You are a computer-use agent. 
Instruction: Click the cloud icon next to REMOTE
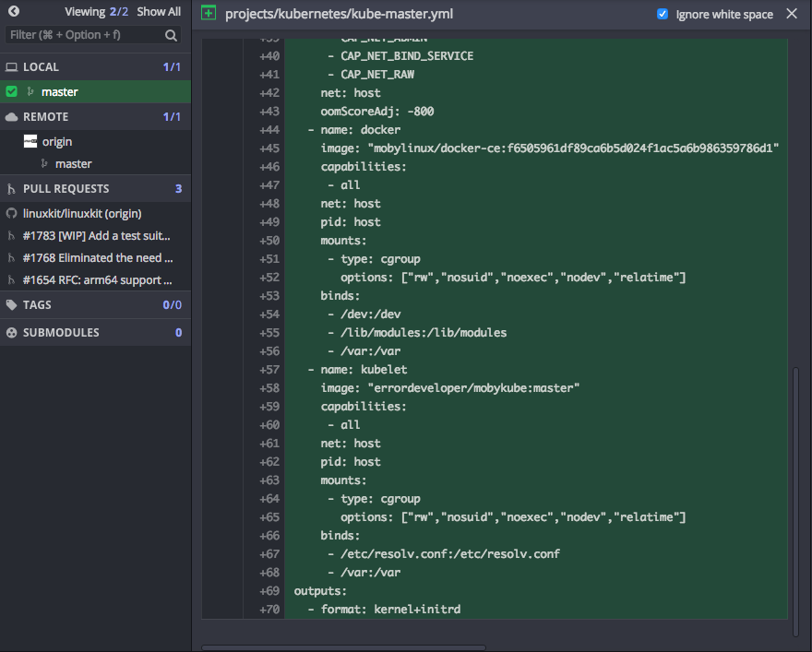pos(12,117)
